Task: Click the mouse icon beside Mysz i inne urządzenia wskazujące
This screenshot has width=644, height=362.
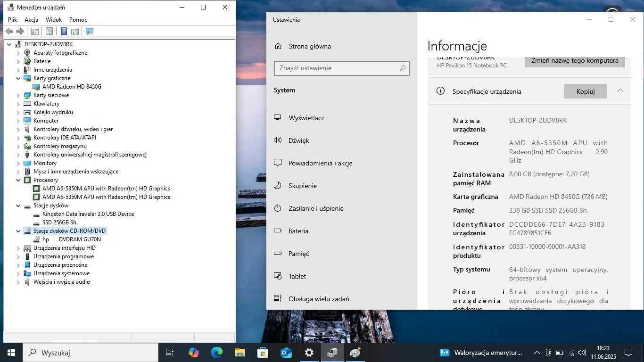Action: (x=27, y=172)
